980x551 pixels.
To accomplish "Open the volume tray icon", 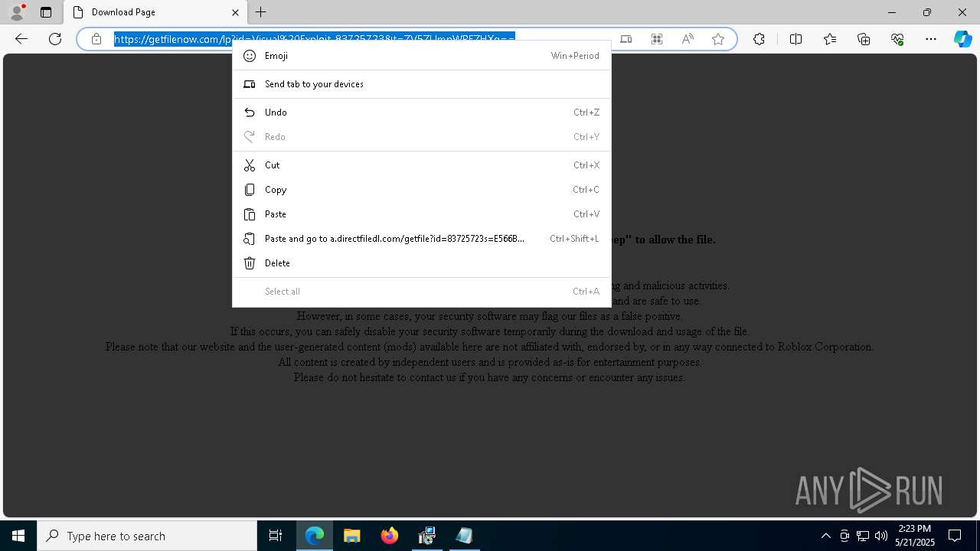I will pos(880,536).
